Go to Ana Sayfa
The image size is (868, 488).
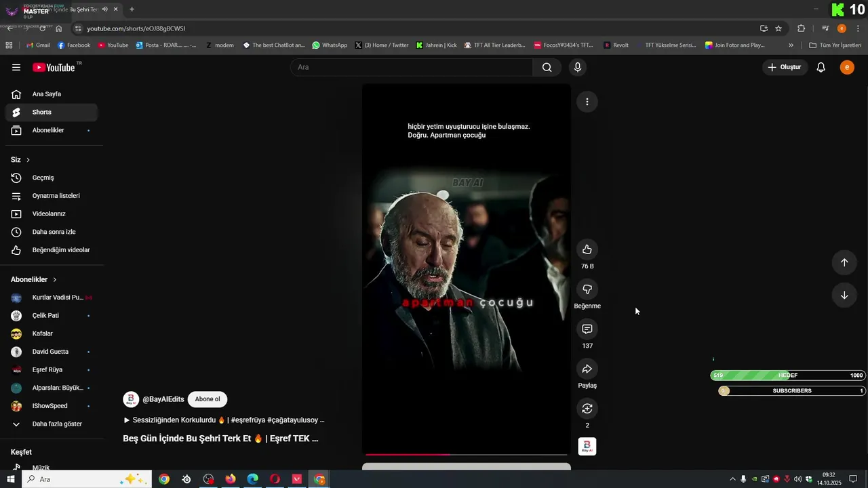52,94
